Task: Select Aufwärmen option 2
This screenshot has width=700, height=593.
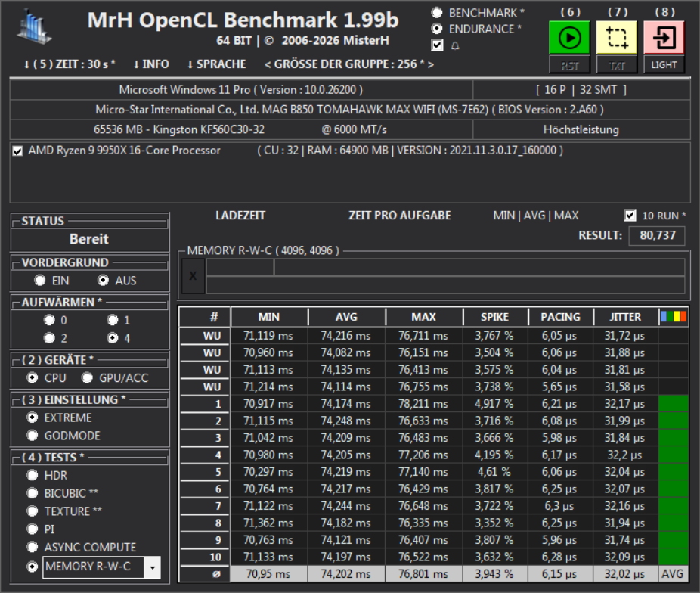Action: coord(49,338)
